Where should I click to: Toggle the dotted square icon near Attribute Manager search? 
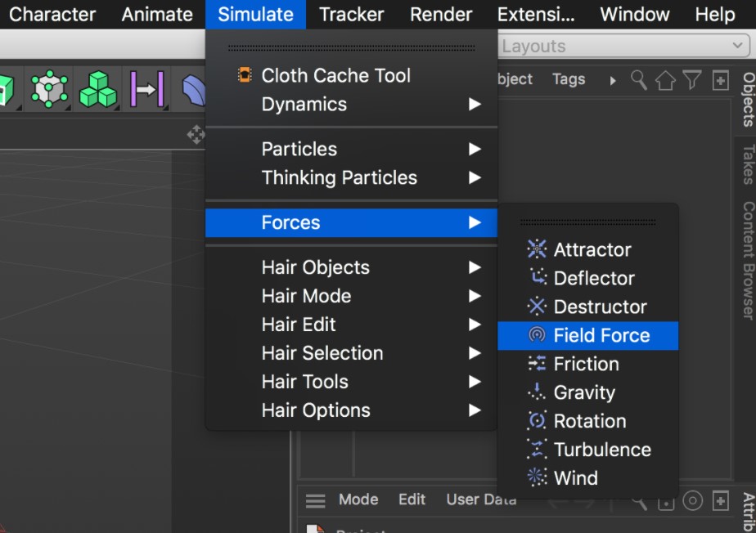[x=666, y=502]
